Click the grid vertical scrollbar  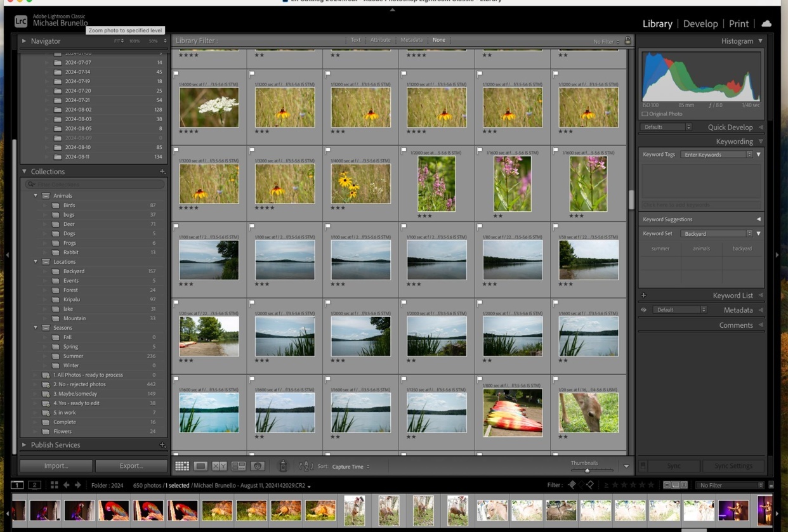point(631,200)
